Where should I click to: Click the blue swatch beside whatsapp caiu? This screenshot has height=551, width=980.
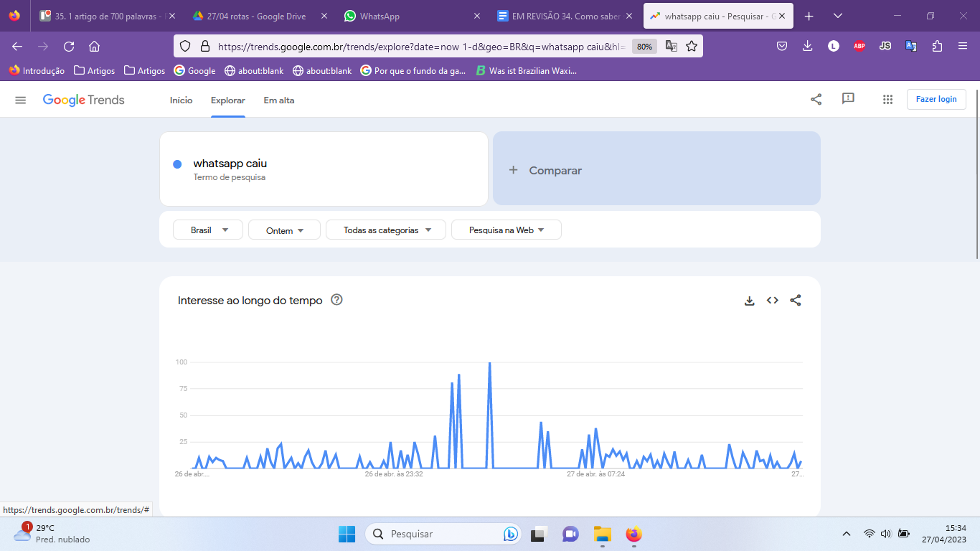(x=177, y=164)
